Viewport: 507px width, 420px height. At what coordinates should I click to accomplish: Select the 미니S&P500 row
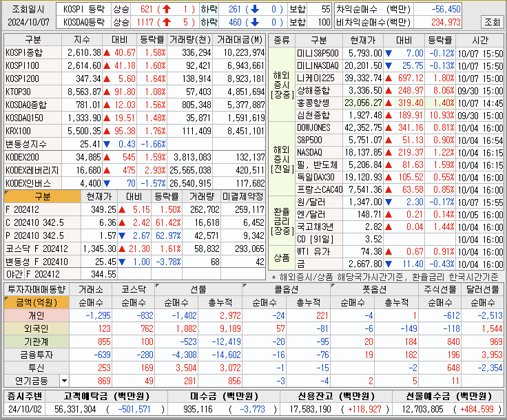coord(400,53)
